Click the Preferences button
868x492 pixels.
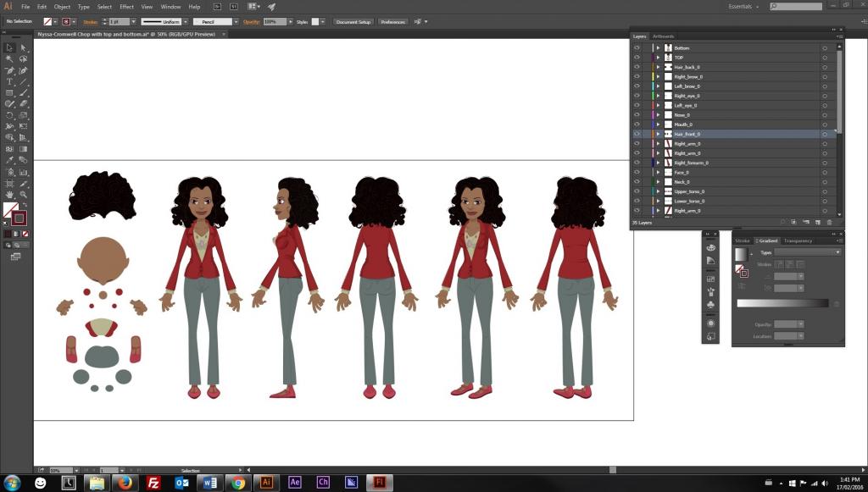coord(393,21)
